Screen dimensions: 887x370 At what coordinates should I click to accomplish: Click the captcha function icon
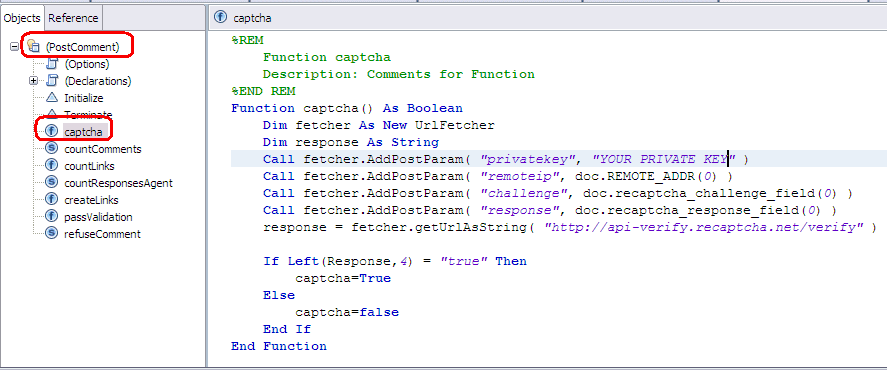pyautogui.click(x=52, y=131)
